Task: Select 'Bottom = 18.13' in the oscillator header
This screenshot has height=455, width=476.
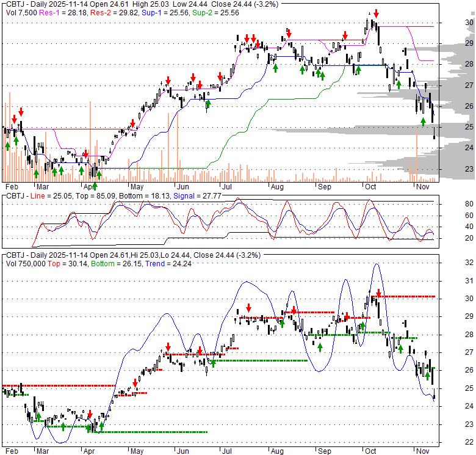Action: point(144,196)
